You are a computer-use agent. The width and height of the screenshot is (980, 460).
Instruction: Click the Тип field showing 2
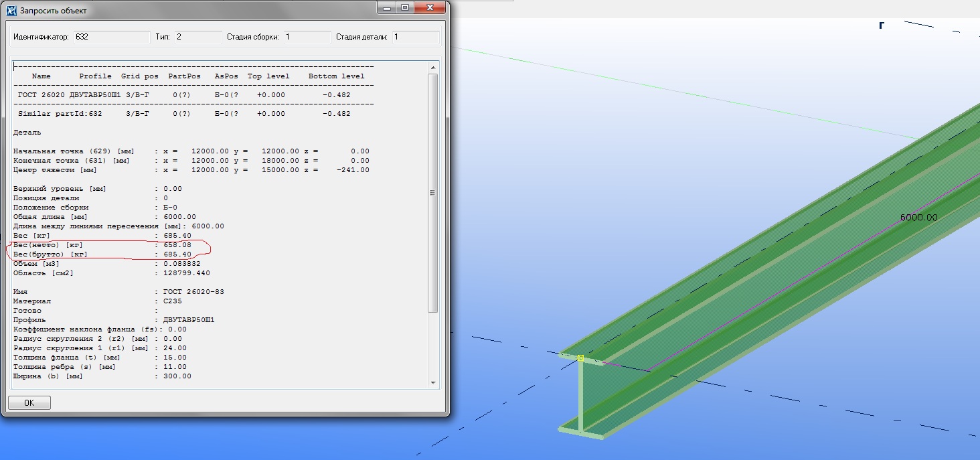coord(197,37)
